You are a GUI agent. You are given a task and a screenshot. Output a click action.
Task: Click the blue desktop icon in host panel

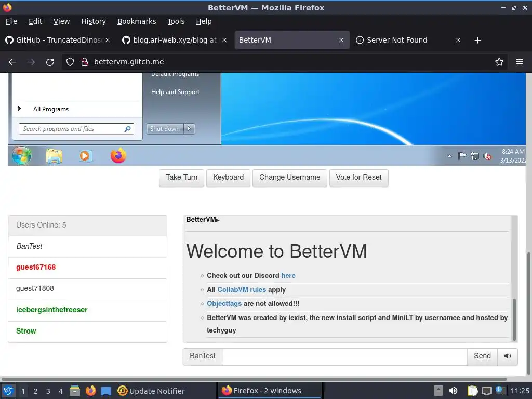(x=106, y=391)
